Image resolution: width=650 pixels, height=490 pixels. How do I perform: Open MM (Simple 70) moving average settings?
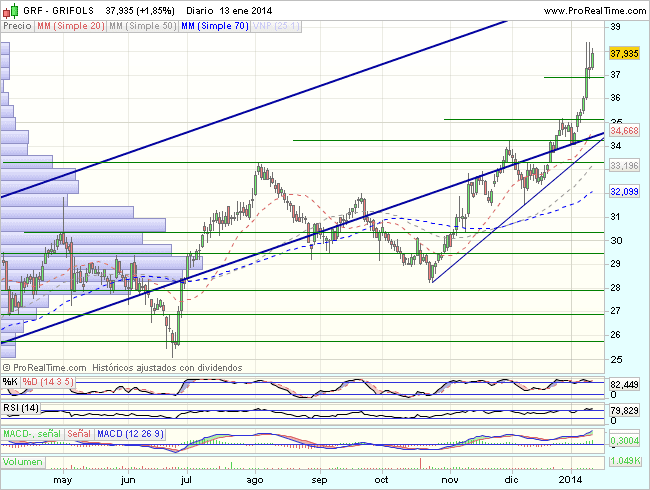point(215,26)
